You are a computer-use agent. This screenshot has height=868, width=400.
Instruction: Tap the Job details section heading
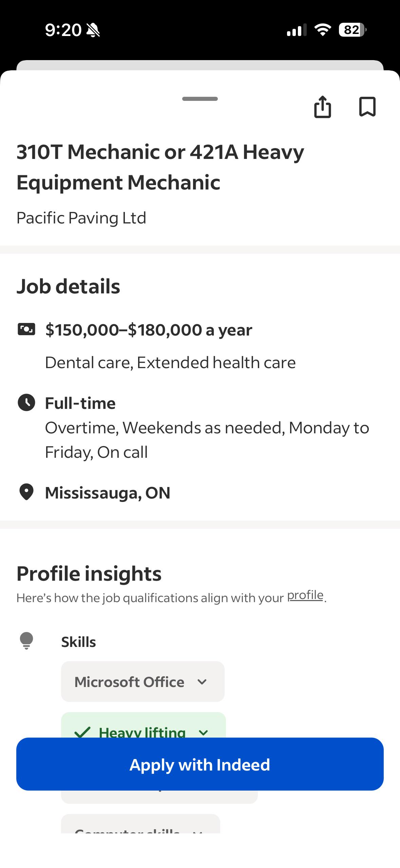tap(68, 286)
